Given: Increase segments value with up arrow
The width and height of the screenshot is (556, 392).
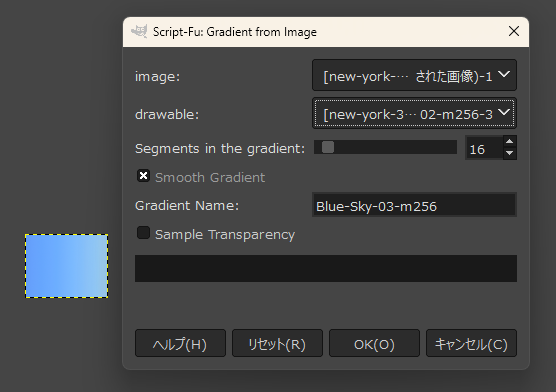Looking at the screenshot, I should click(x=510, y=142).
